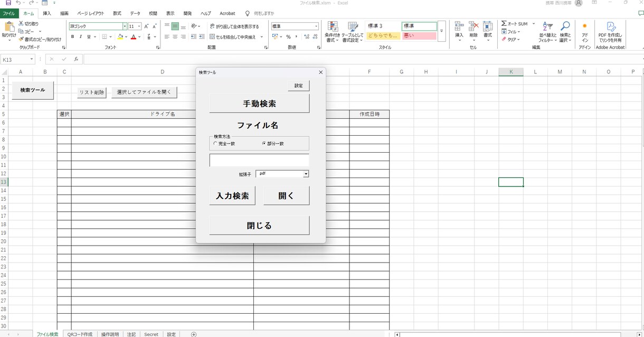
Task: Increase font size with larger A icon
Action: 147,26
